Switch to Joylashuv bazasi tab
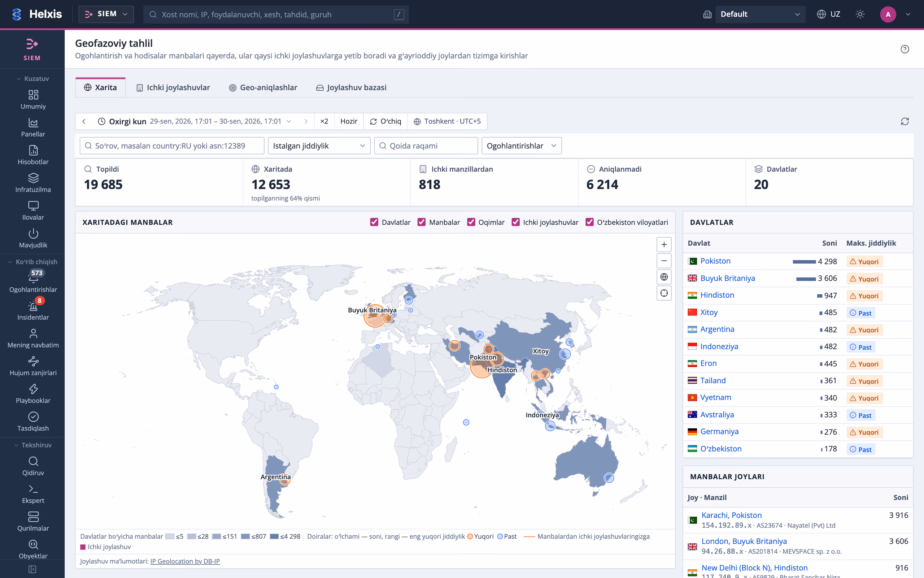Screen dimensions: 924x578 pos(351,87)
